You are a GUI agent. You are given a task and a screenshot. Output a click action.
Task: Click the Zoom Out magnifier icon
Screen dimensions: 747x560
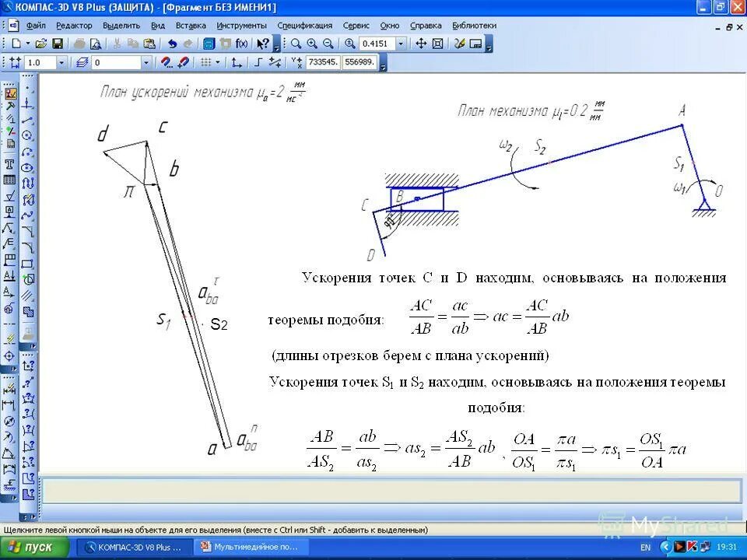[328, 44]
